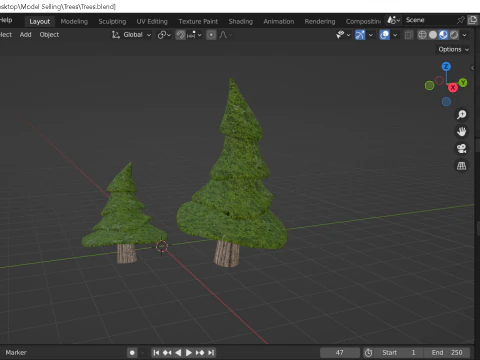
Task: Jump to the next keyframe
Action: point(200,352)
